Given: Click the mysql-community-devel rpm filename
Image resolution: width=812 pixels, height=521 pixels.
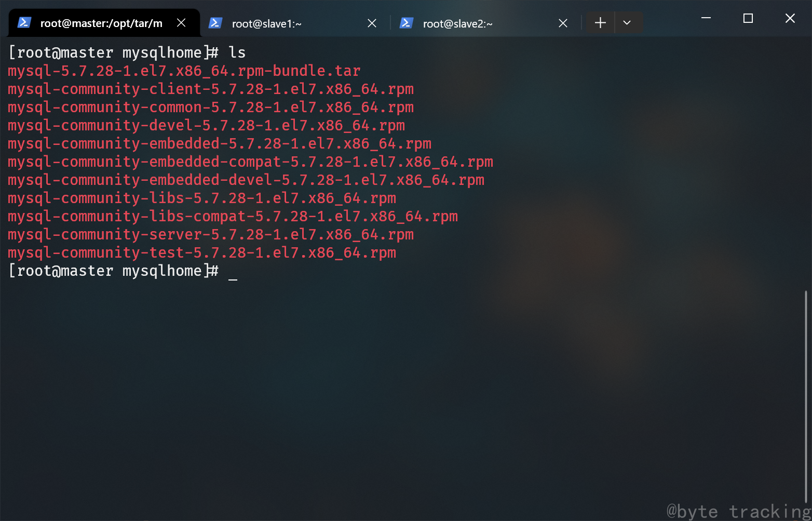Looking at the screenshot, I should (x=207, y=125).
